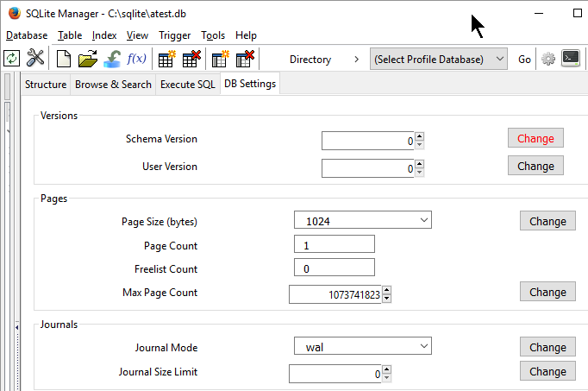Click the Create Table icon
Viewport: 588px width, 391px height.
pyautogui.click(x=167, y=59)
